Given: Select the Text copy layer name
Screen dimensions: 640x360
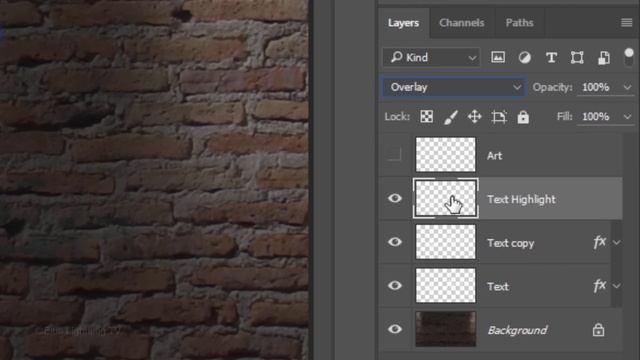Looking at the screenshot, I should pos(511,243).
